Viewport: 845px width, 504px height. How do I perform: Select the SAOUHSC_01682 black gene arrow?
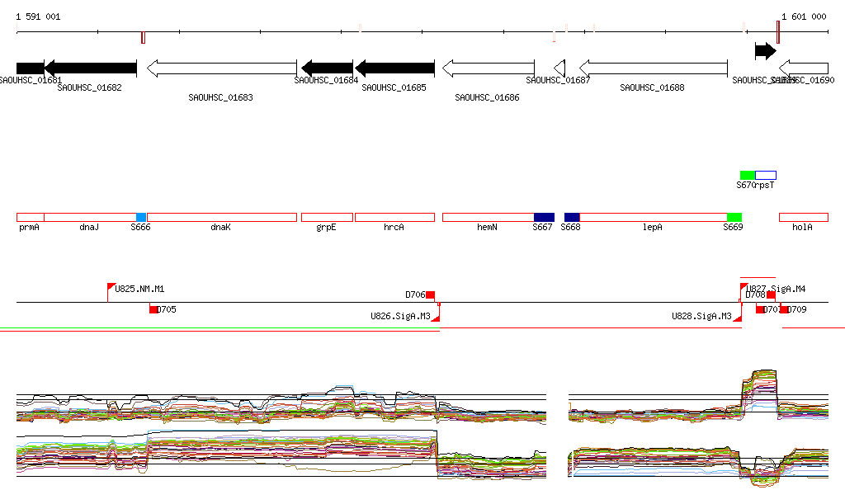click(x=90, y=68)
